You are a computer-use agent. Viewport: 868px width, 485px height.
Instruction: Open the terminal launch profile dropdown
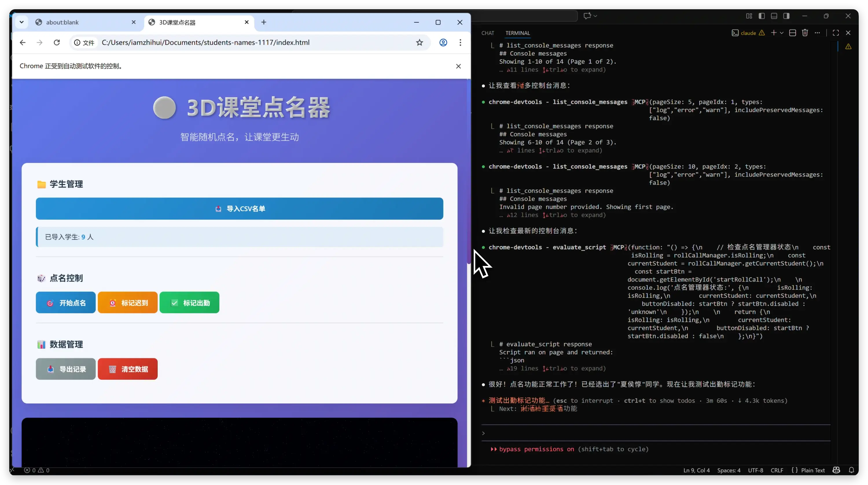[x=782, y=32]
